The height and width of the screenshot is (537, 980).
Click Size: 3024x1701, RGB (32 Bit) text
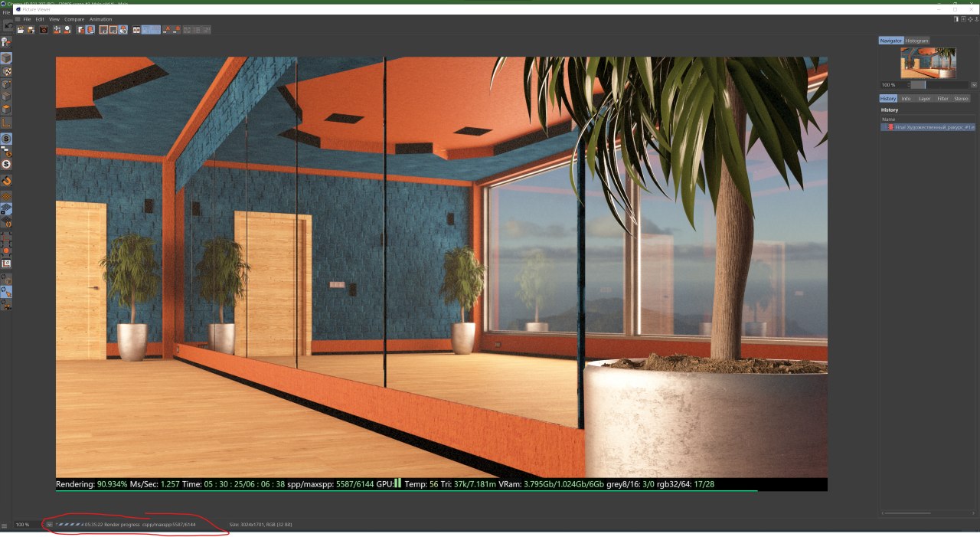(x=261, y=525)
